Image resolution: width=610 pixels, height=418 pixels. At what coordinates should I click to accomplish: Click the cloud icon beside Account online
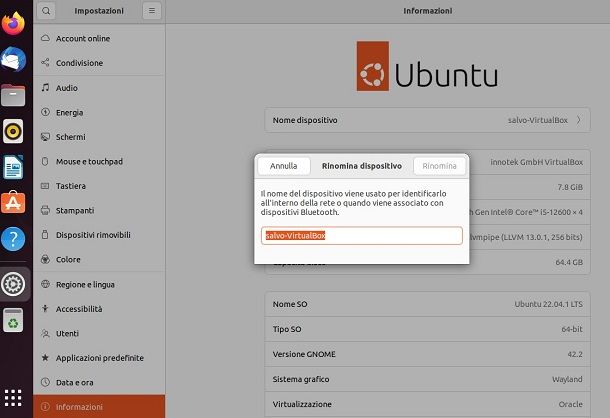46,38
